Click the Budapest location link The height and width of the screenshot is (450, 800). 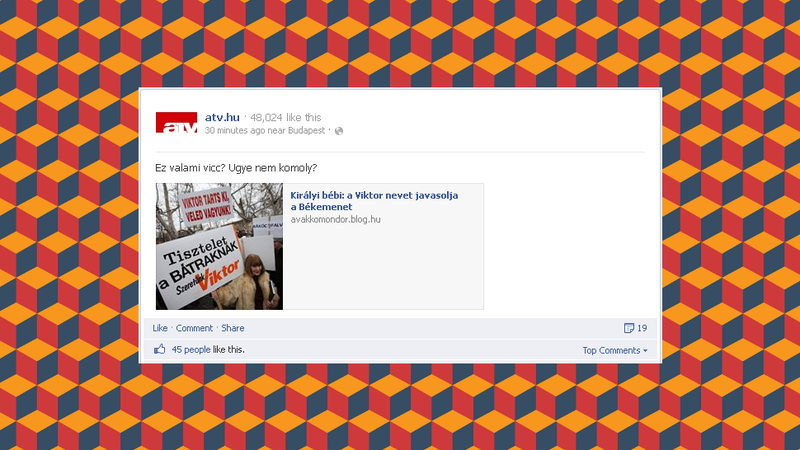(306, 131)
